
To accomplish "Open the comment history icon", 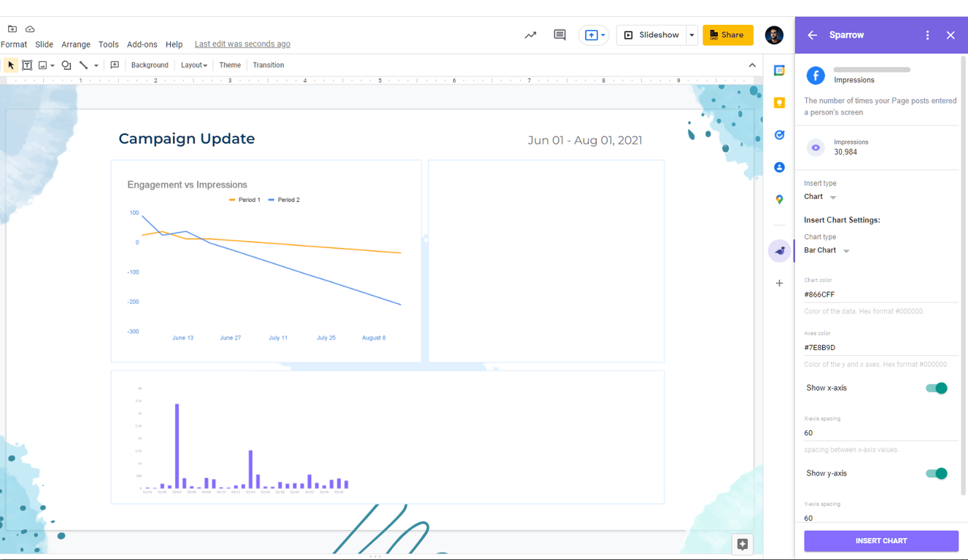I will (559, 35).
